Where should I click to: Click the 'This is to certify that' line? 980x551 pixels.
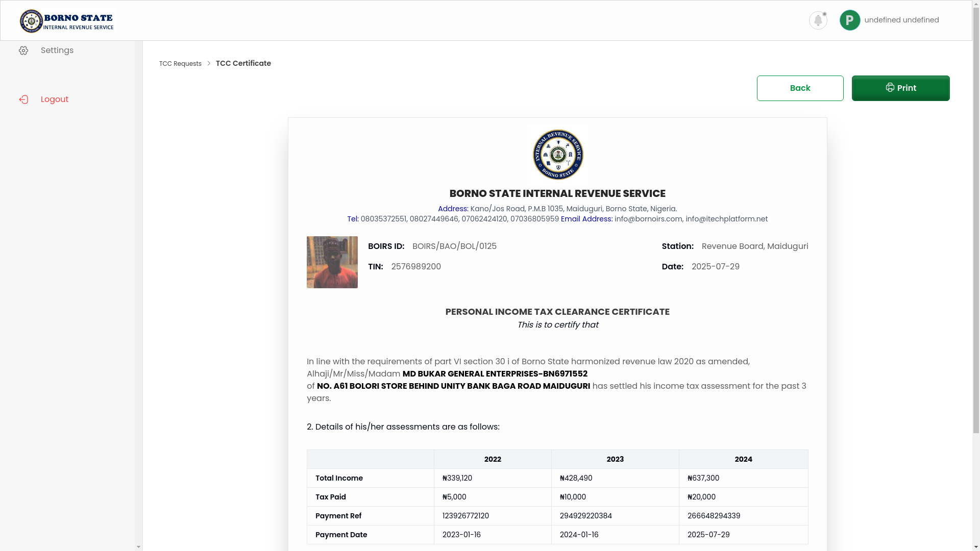pos(557,325)
